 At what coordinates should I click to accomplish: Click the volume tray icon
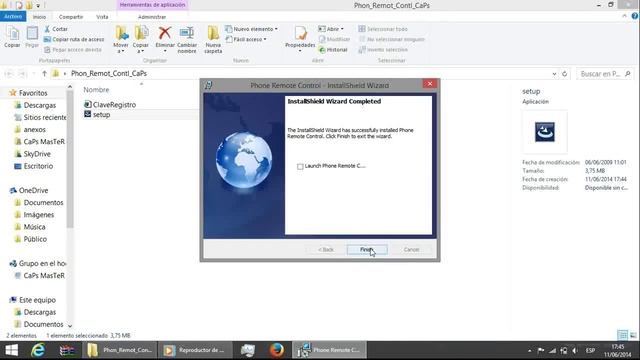pos(575,351)
